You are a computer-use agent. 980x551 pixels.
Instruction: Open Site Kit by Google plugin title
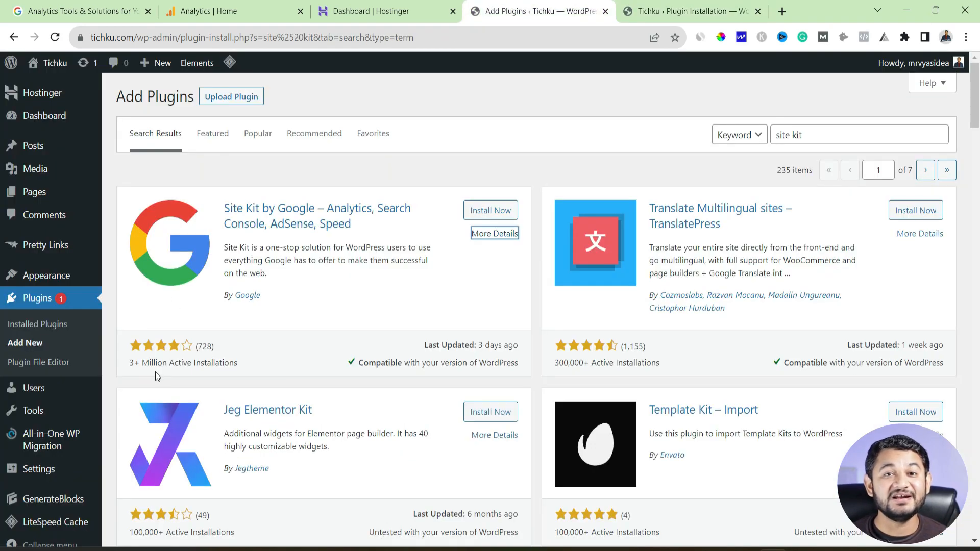point(317,216)
